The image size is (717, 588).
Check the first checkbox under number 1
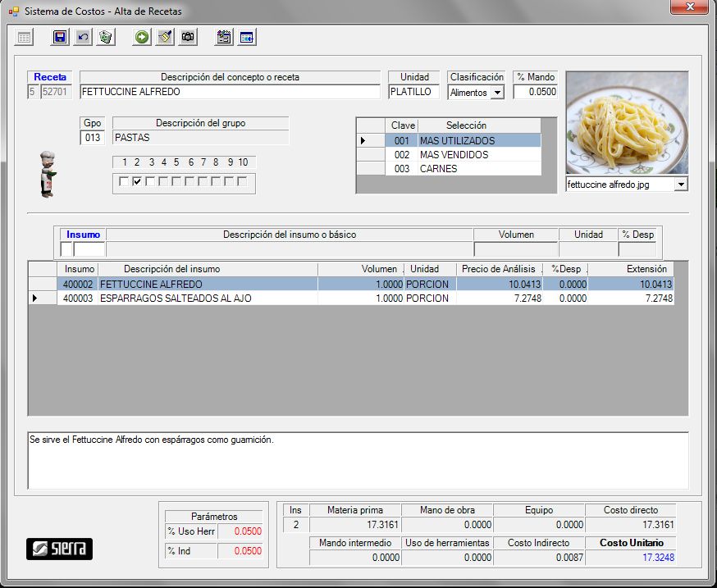124,182
